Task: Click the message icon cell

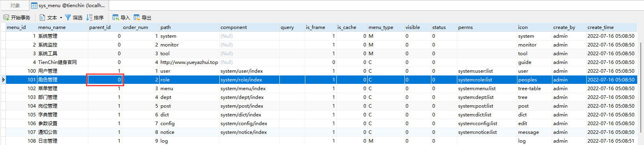Action: point(535,132)
